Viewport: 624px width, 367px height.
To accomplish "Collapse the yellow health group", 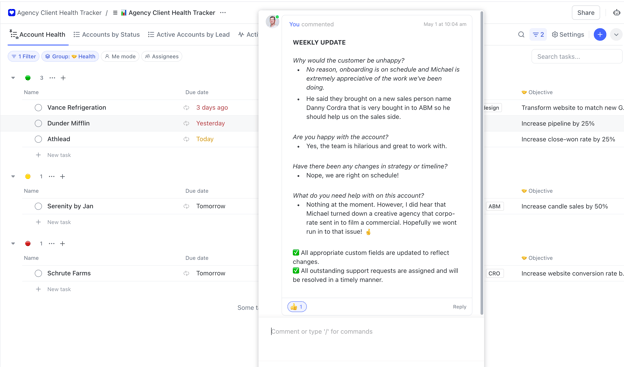I will tap(13, 176).
